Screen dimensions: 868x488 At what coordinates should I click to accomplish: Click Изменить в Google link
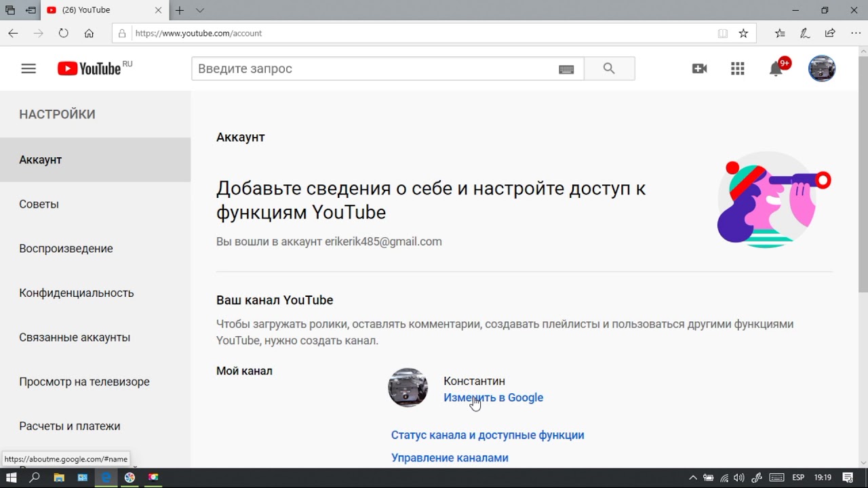click(x=493, y=398)
